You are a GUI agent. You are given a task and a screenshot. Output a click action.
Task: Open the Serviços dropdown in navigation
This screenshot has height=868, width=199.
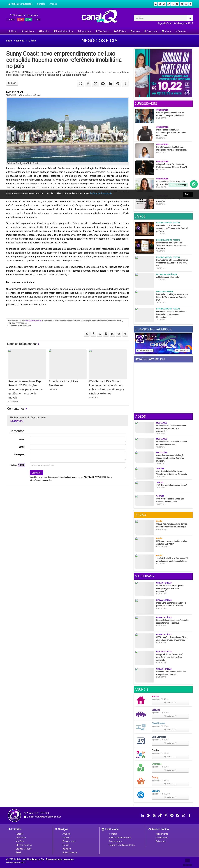[150, 31]
